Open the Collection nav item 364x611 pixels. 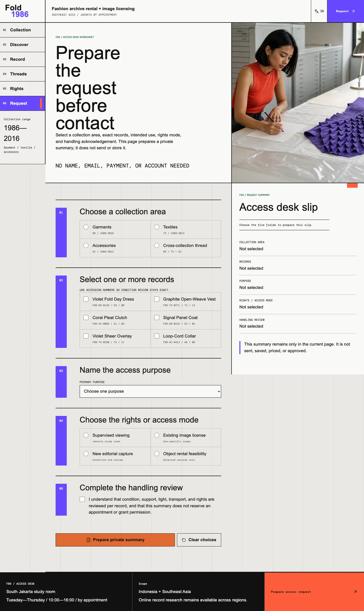tap(22, 30)
